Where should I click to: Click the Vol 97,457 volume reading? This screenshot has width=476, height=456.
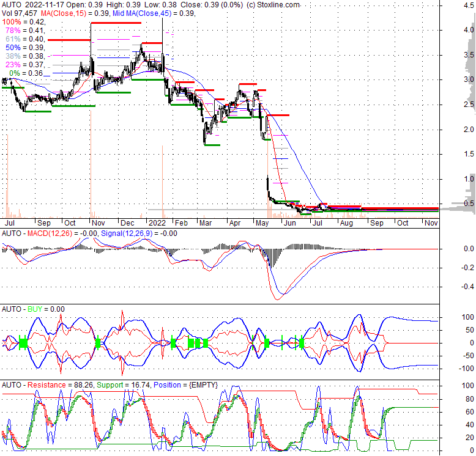[x=20, y=13]
